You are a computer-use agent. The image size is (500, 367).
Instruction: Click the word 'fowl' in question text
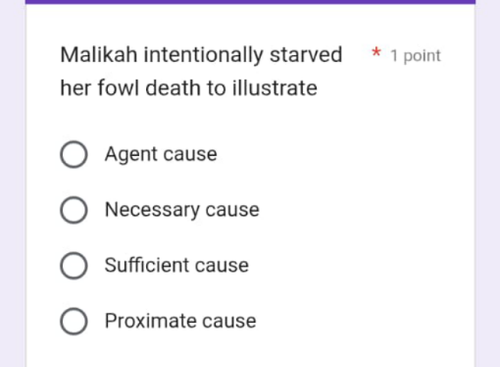coord(118,88)
